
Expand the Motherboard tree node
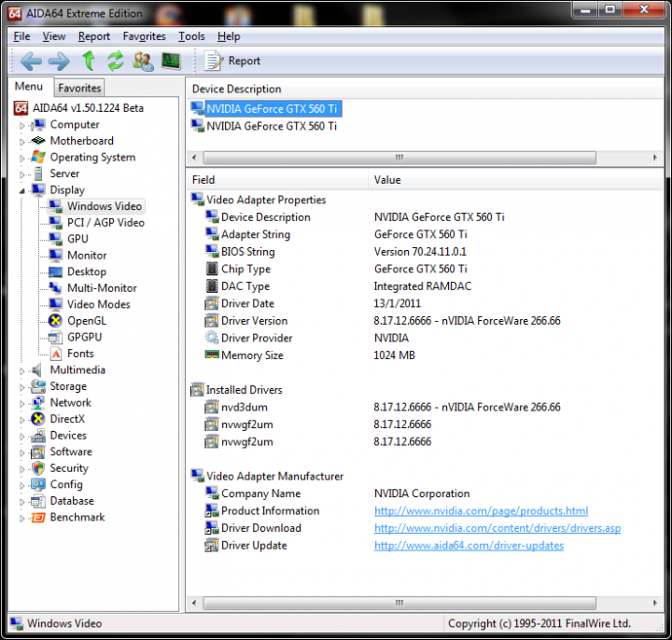click(x=21, y=142)
